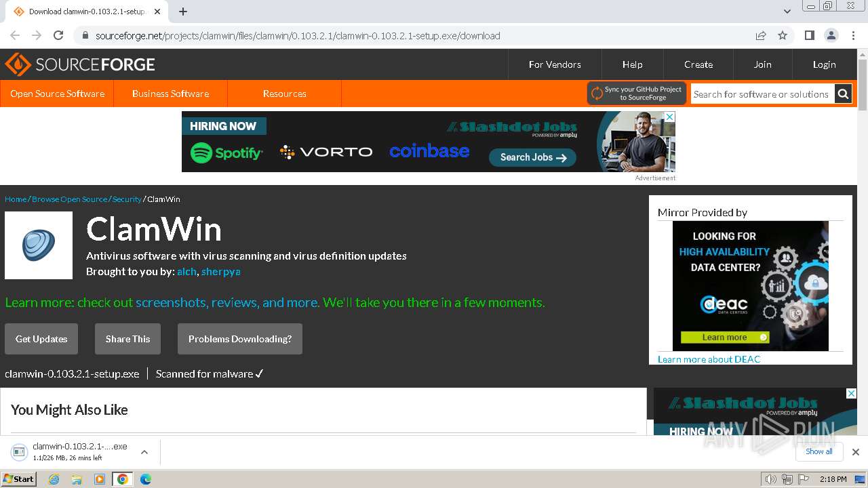Focus the search for software field

point(762,94)
